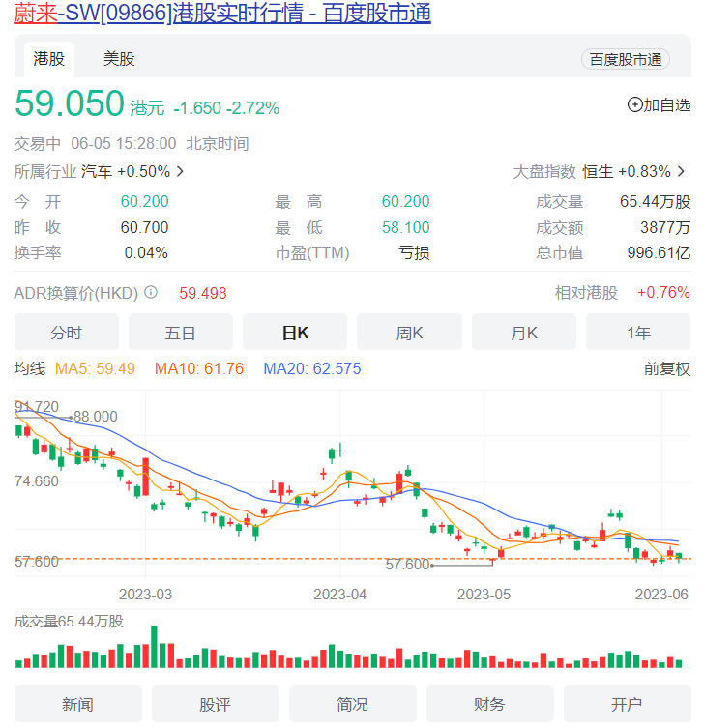Open the 财务 button
The image size is (704, 728).
tap(490, 704)
